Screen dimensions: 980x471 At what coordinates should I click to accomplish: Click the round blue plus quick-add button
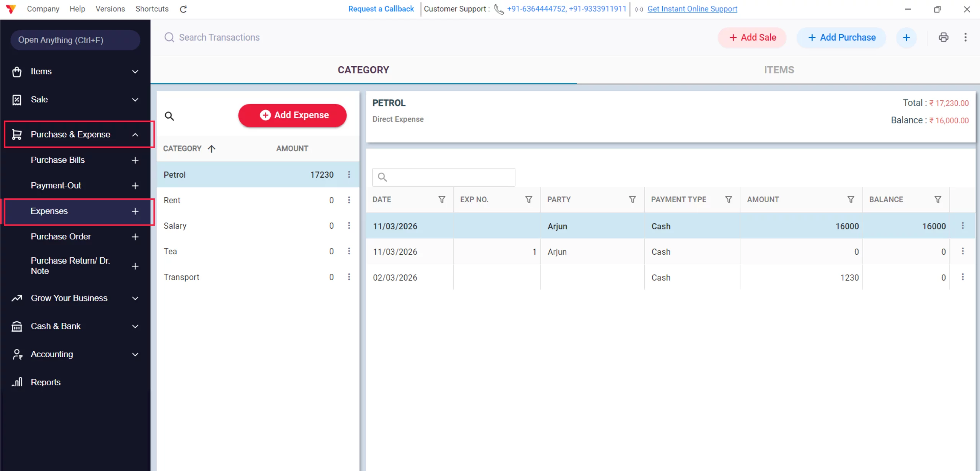click(906, 38)
